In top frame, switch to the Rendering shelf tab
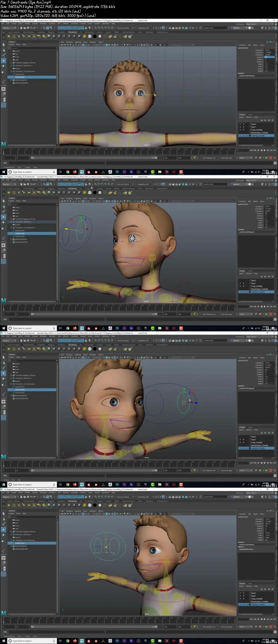 pos(72,32)
